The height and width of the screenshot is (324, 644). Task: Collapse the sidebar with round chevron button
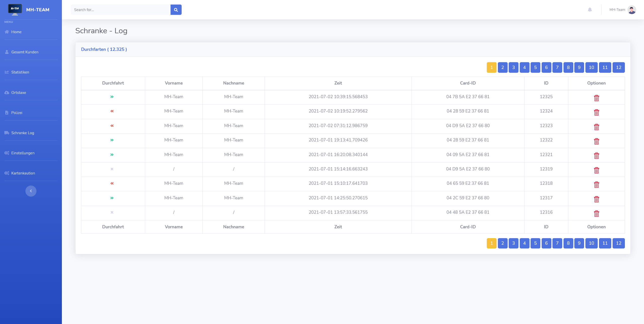(x=31, y=191)
